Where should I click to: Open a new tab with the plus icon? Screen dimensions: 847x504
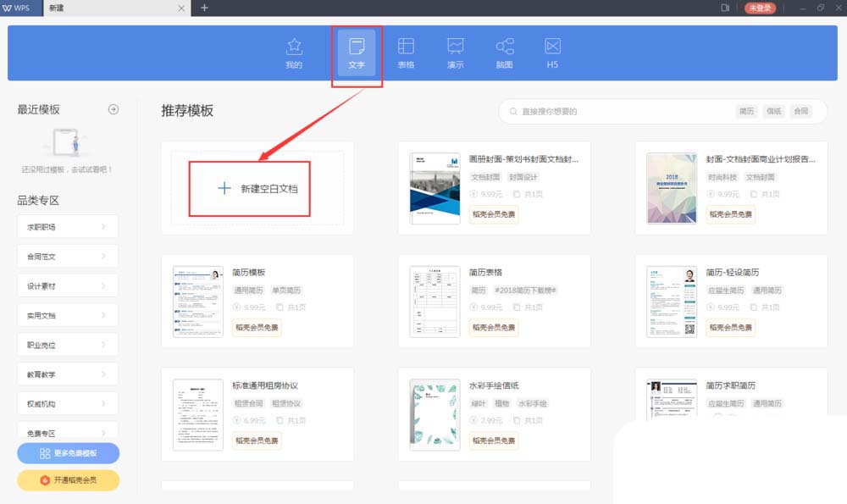(205, 8)
